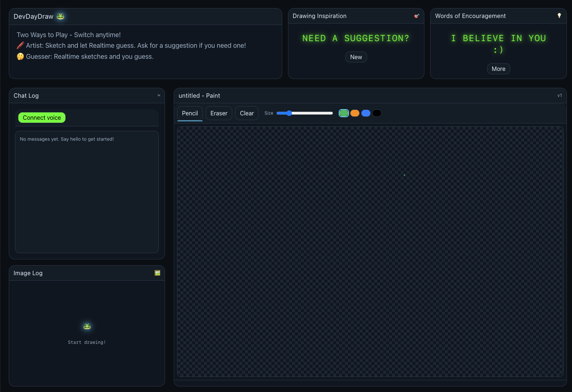572x392 pixels.
Task: Click the thinking face icon beside Guesser line
Action: [20, 56]
